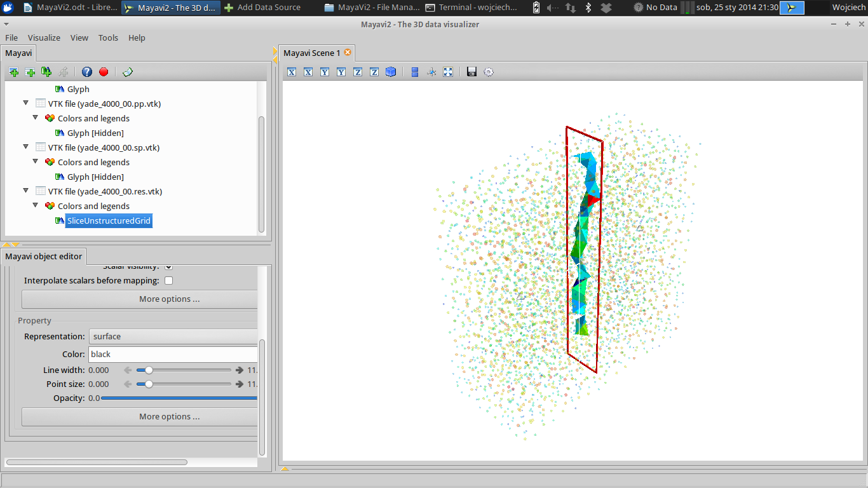Open the Terminal window from the taskbar
The image size is (868, 488).
pyautogui.click(x=472, y=8)
